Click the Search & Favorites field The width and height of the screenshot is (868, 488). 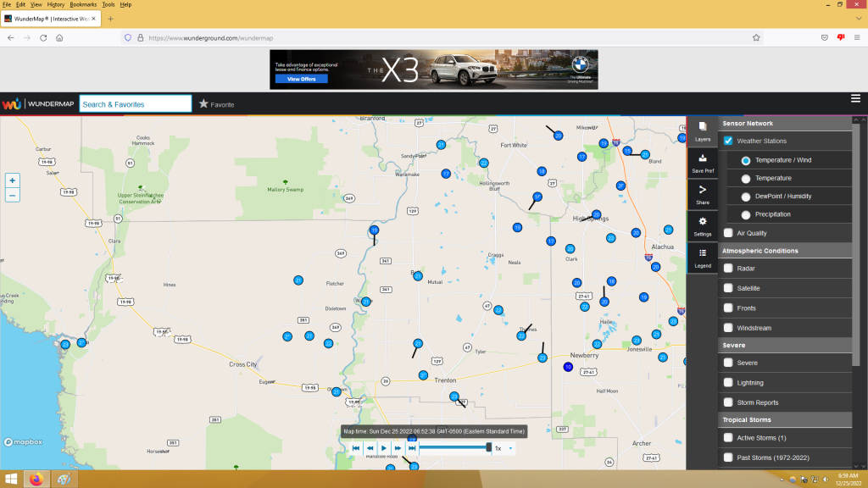[x=136, y=104]
